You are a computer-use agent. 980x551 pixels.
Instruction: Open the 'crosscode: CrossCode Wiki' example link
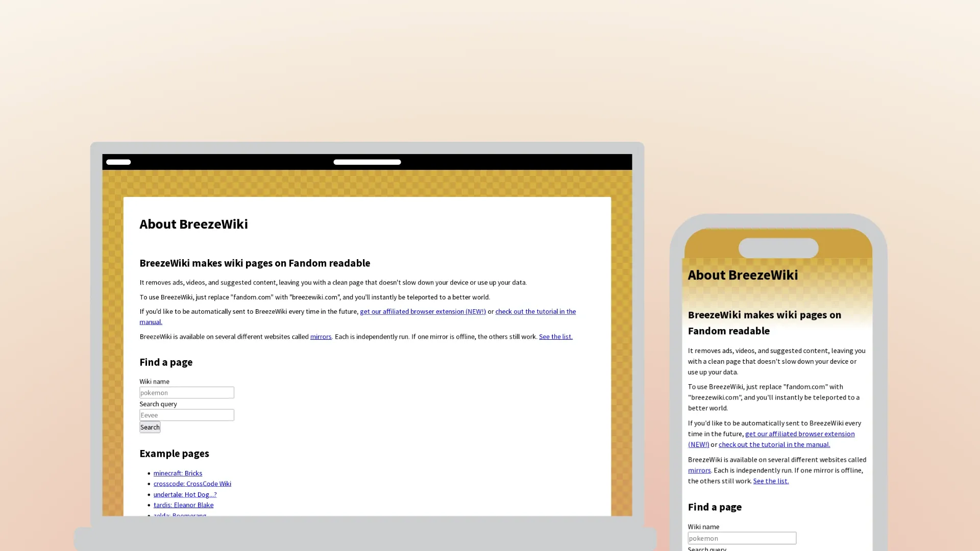click(x=192, y=483)
